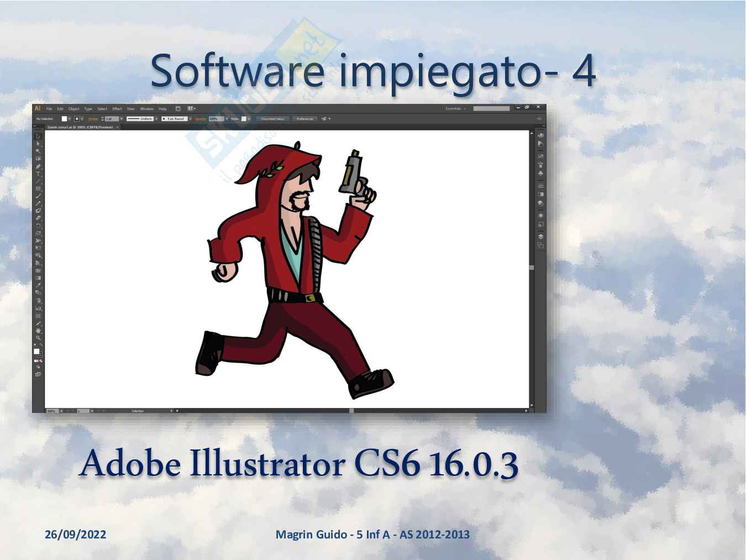Close the open document tab

[x=117, y=127]
